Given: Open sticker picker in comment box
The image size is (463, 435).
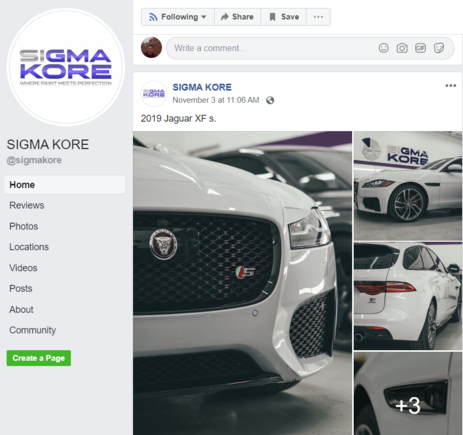Looking at the screenshot, I should (439, 48).
